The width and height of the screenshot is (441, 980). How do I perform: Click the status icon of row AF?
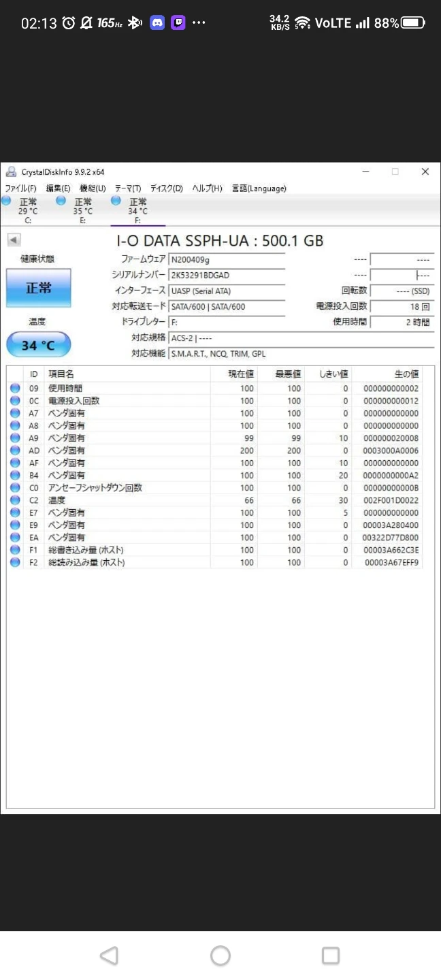point(15,463)
